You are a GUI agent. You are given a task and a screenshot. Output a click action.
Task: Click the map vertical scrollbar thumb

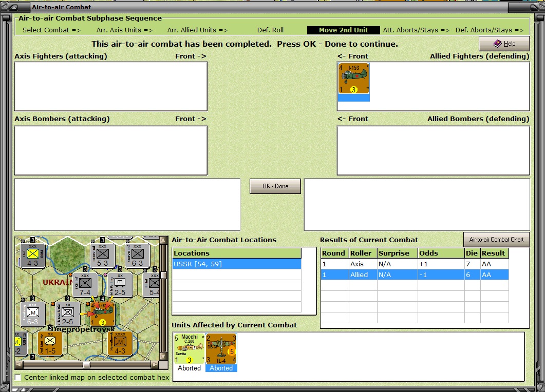click(163, 276)
